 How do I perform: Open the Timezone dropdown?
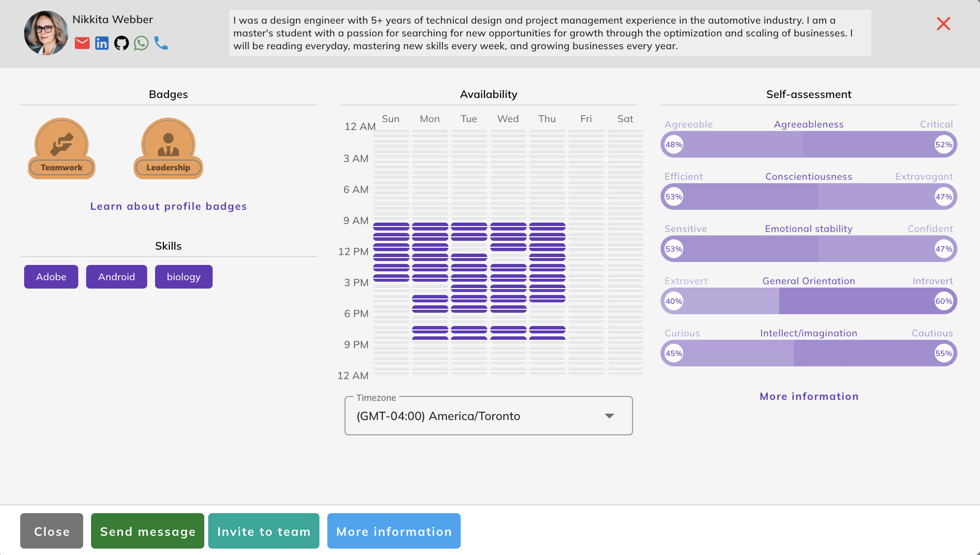pos(477,416)
